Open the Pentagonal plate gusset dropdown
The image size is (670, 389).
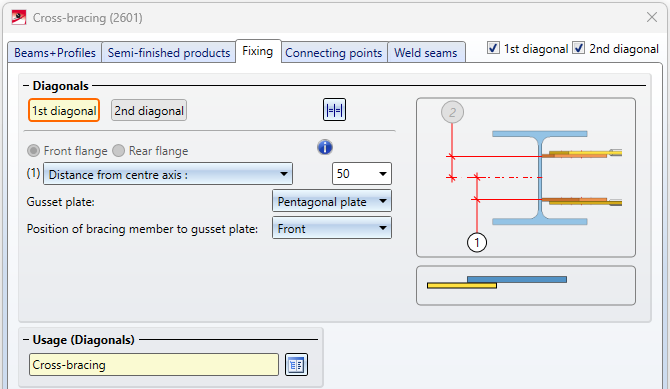coord(332,201)
